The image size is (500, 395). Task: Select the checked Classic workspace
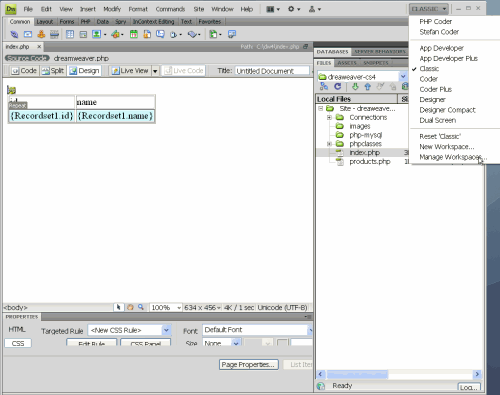pyautogui.click(x=429, y=69)
